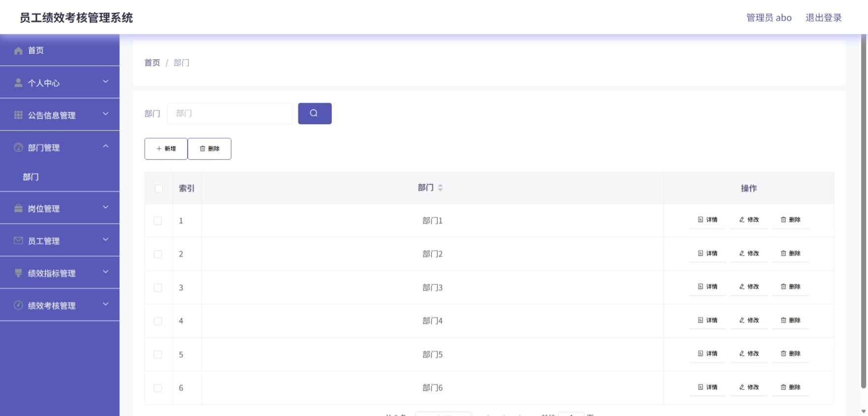Click 退出登录 link
The image size is (868, 416).
(824, 18)
